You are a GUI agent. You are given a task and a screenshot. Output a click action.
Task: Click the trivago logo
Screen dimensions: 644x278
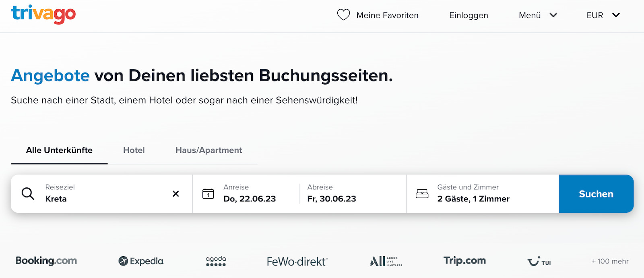click(x=43, y=15)
